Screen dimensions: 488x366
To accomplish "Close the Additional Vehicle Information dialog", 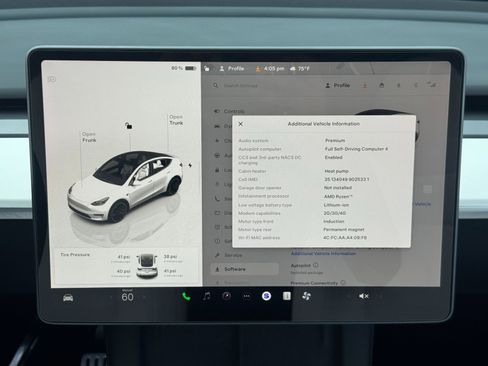I will click(240, 124).
